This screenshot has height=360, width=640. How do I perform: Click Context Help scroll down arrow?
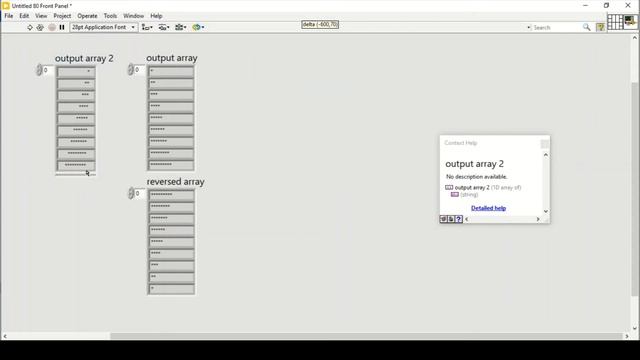[546, 211]
